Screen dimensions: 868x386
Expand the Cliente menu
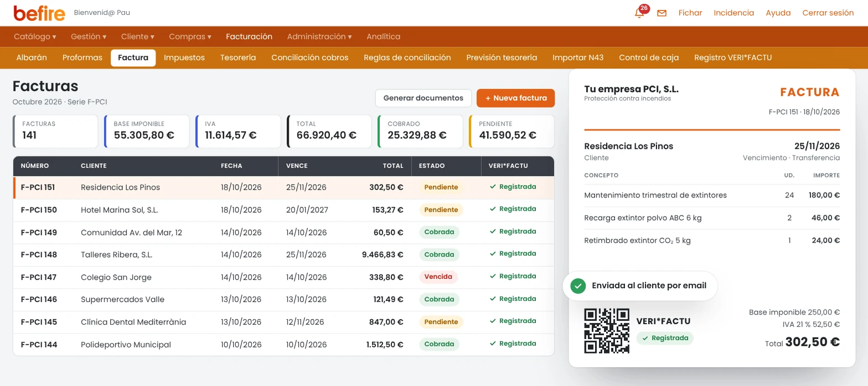tap(138, 36)
